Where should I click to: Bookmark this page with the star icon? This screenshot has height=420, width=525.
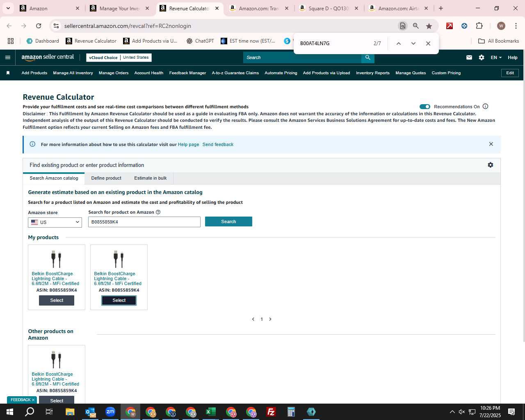coord(429,26)
